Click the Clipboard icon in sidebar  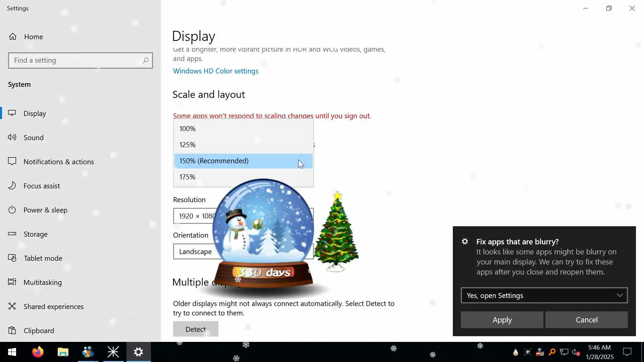point(12,330)
